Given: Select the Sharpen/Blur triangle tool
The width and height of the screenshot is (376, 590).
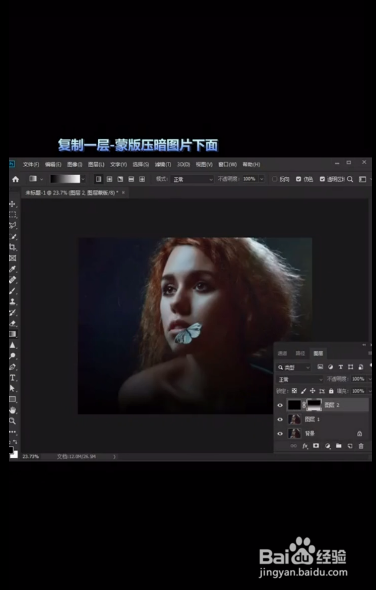Looking at the screenshot, I should tap(13, 345).
